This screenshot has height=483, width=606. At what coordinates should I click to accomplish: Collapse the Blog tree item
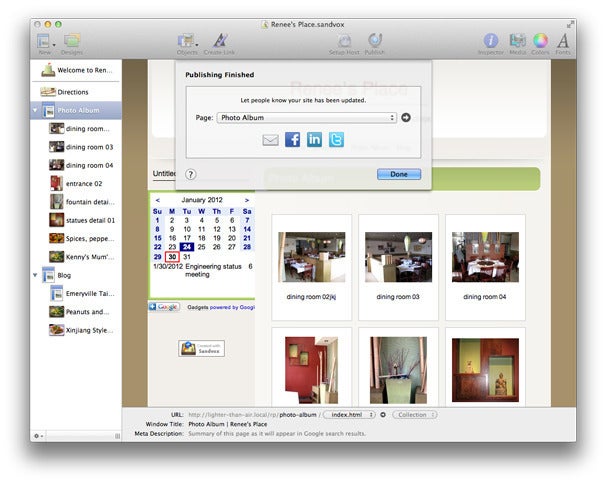[x=35, y=275]
